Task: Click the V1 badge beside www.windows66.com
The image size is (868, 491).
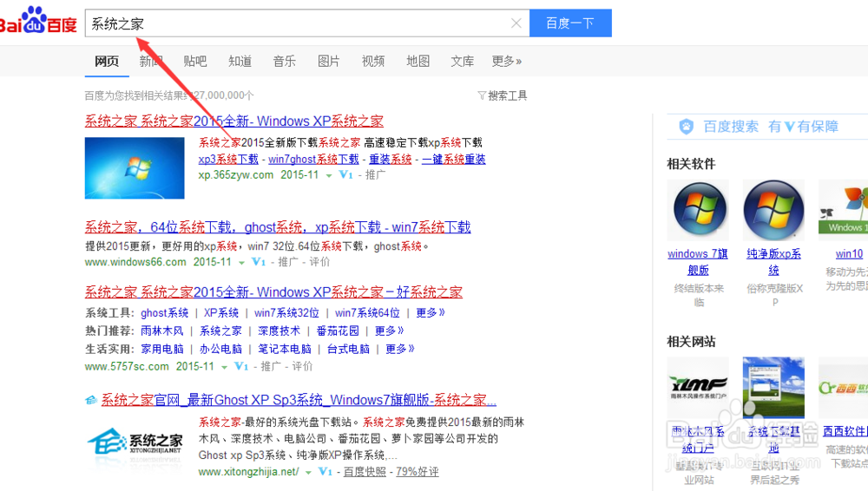Action: tap(259, 262)
